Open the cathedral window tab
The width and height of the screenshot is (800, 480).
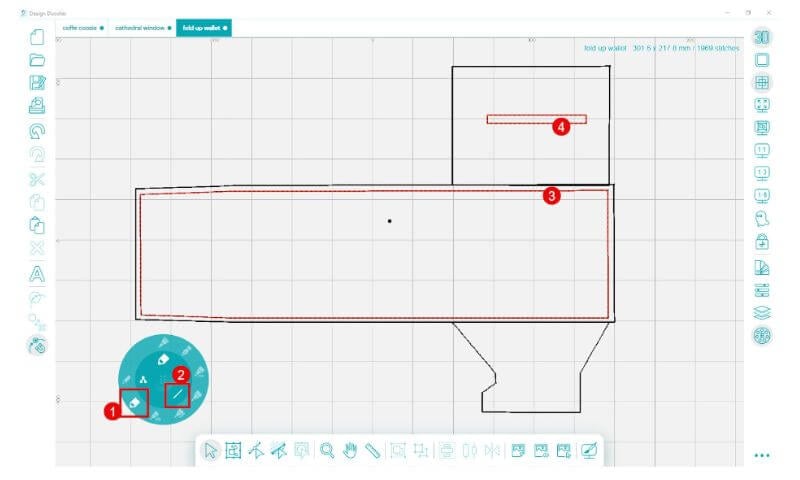point(140,28)
